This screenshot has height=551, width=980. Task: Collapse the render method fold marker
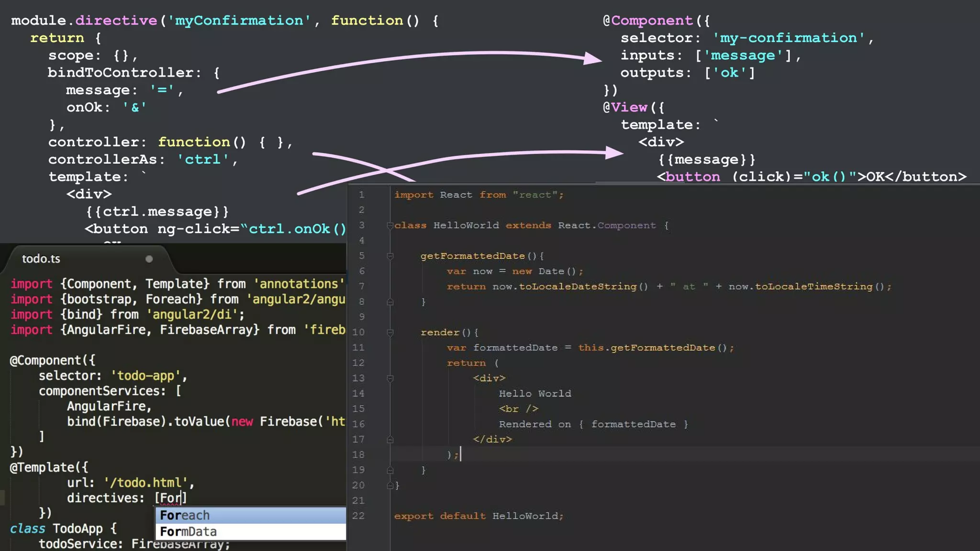(390, 332)
